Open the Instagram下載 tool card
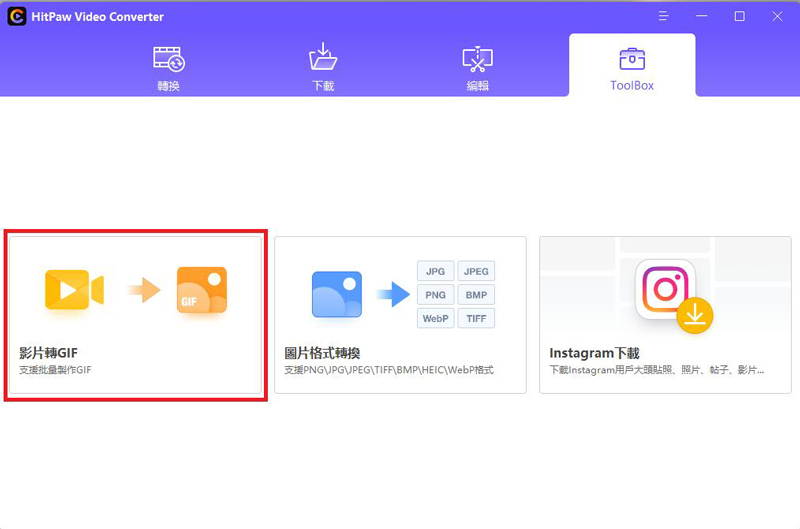The height and width of the screenshot is (529, 800). tap(665, 315)
